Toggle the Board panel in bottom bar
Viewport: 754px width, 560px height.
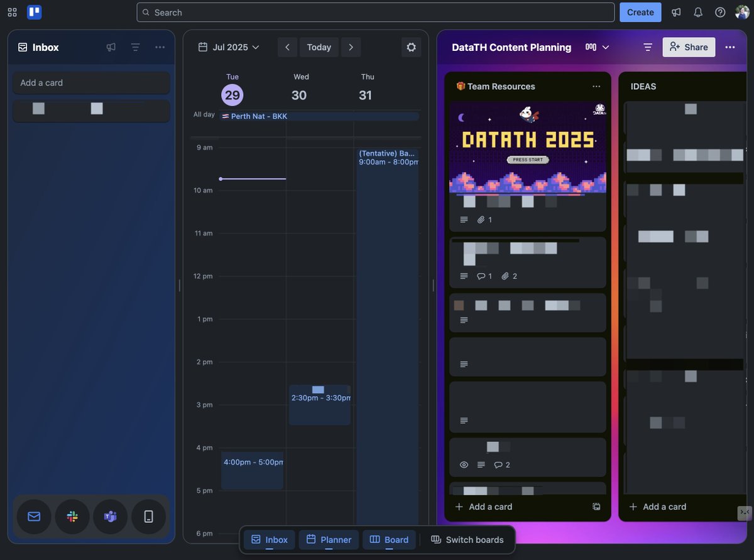coord(389,540)
